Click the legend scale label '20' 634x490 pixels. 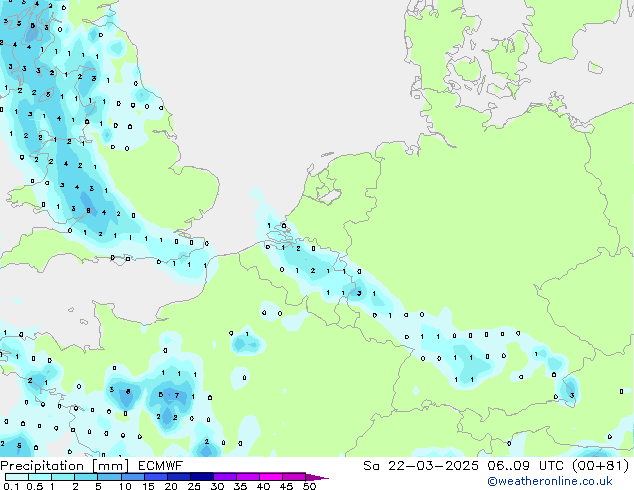pos(171,486)
